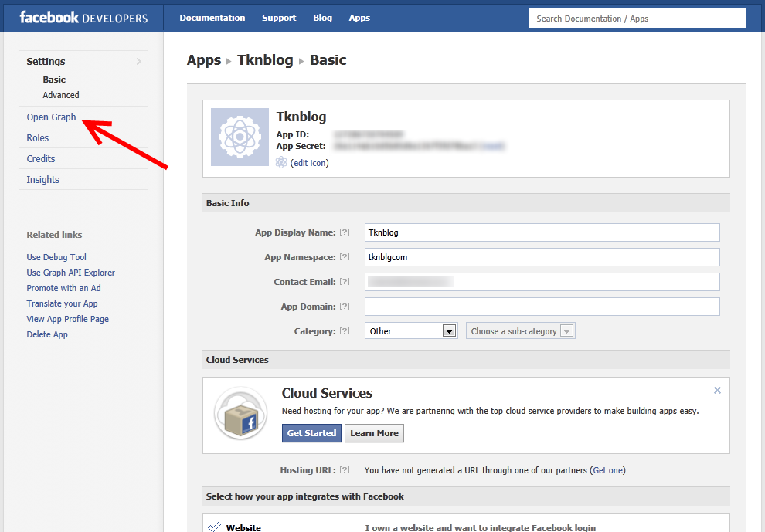Click the Tknblog app atom icon
This screenshot has height=532, width=765.
click(240, 137)
